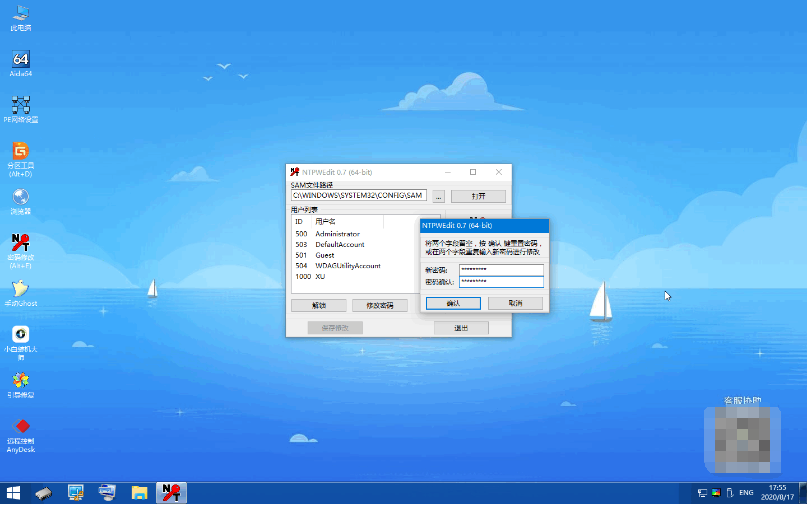The width and height of the screenshot is (807, 505).
Task: Click the 确认 button in the password dialog
Action: [x=453, y=303]
